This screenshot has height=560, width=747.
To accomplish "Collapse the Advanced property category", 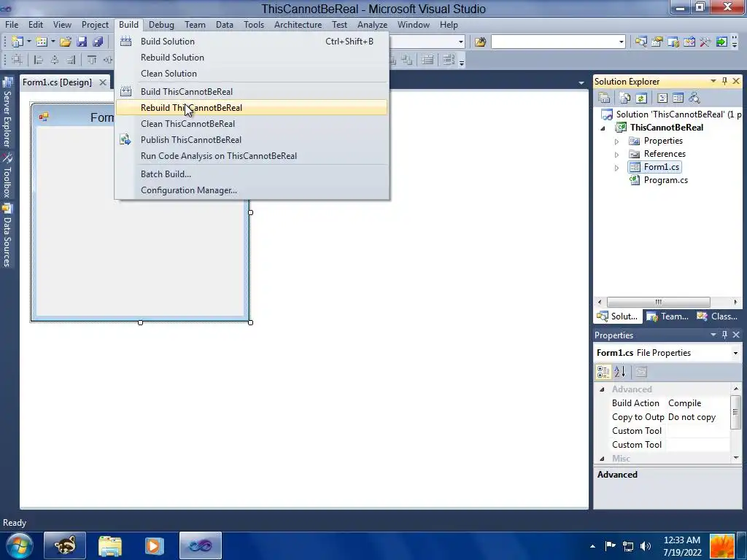I will (x=602, y=389).
